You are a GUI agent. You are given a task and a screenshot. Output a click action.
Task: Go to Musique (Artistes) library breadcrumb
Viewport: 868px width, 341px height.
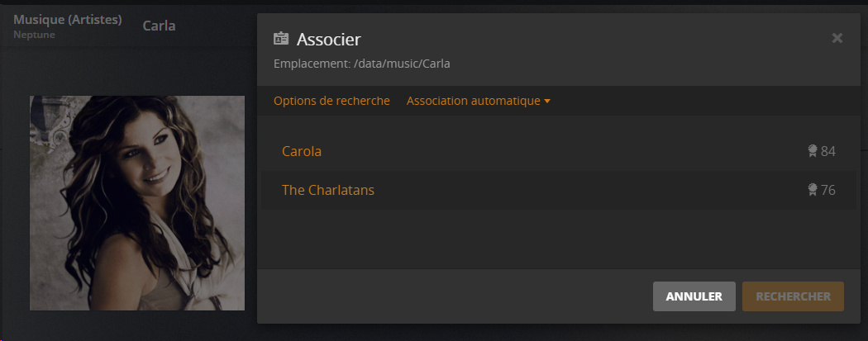(x=68, y=20)
